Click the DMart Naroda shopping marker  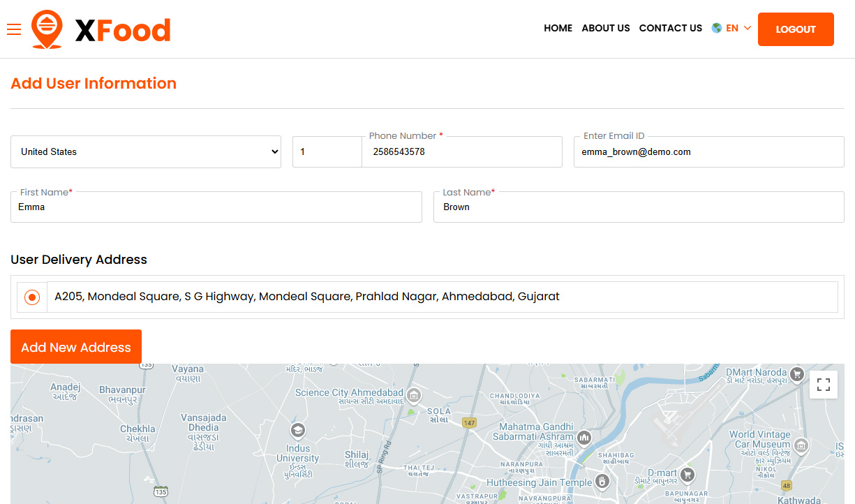coord(797,374)
